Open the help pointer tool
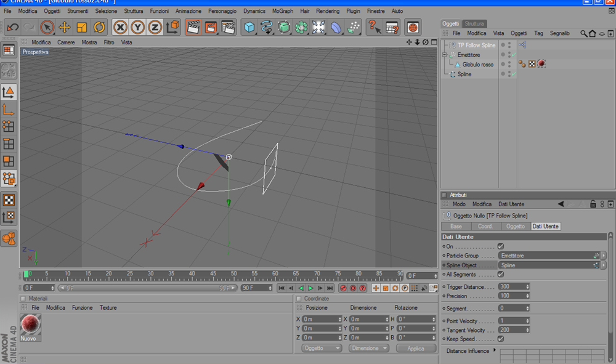This screenshot has height=364, width=616. (375, 27)
